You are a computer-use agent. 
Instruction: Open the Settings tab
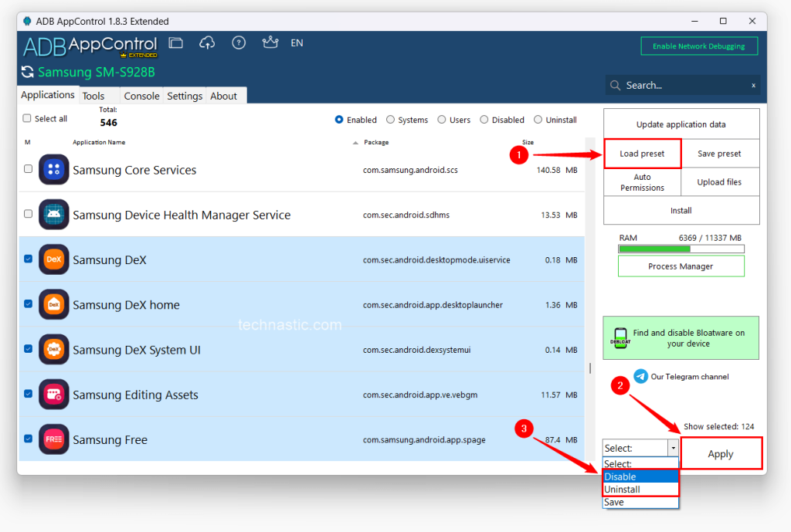184,96
